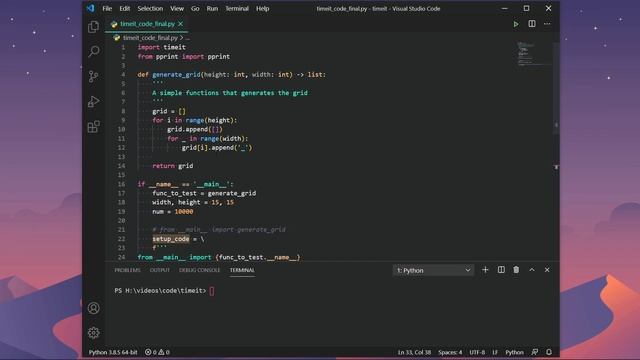The image size is (640, 360).
Task: Kill terminal with trash icon
Action: (x=516, y=270)
